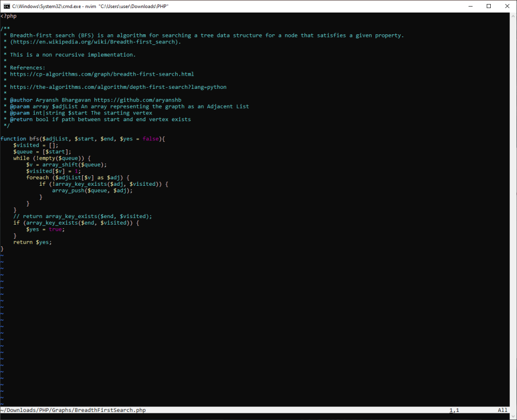
Task: Close the cmd.exe nvim window
Action: coord(507,6)
